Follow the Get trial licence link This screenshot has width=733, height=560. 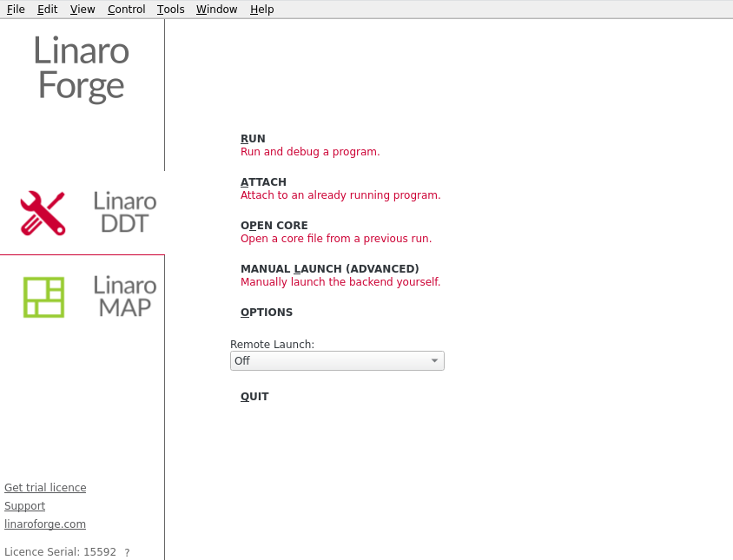45,488
